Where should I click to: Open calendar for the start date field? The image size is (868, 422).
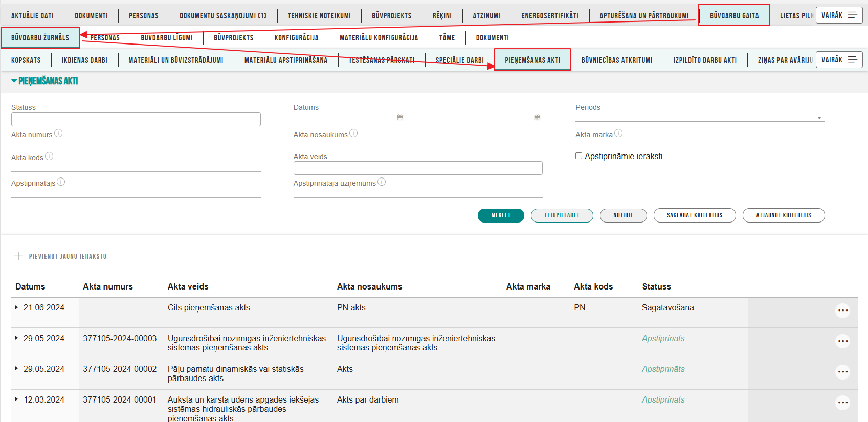[x=400, y=118]
